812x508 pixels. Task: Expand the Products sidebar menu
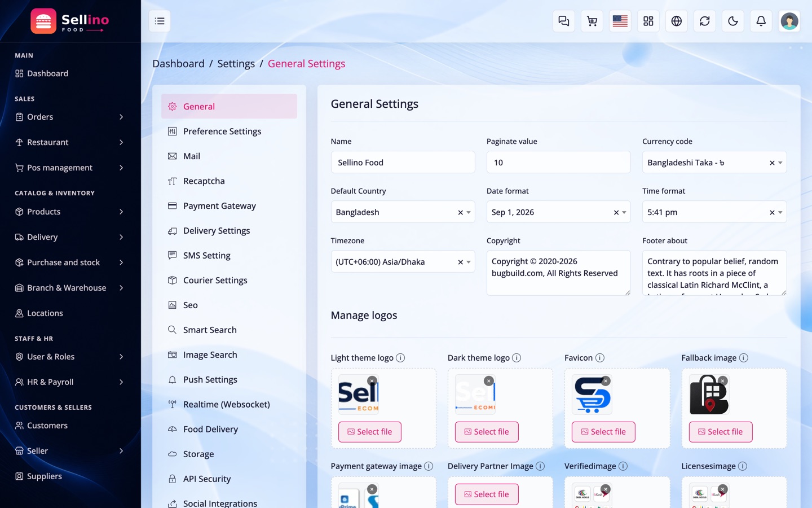coord(70,212)
